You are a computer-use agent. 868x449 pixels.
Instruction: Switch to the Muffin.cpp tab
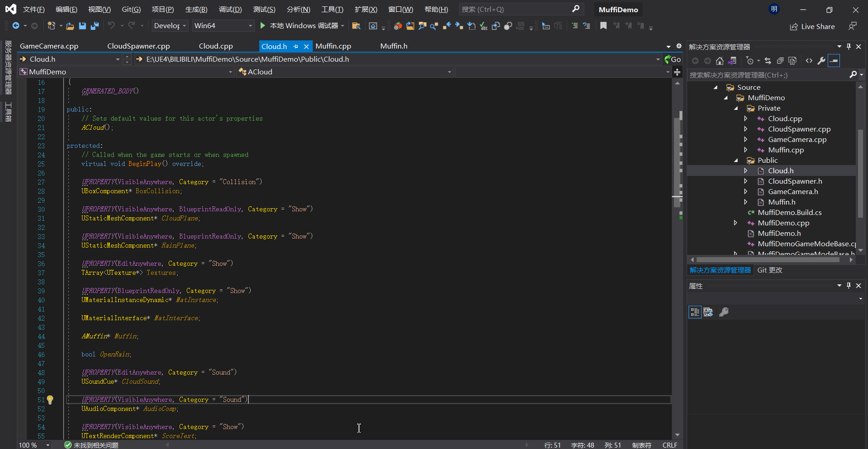point(333,46)
